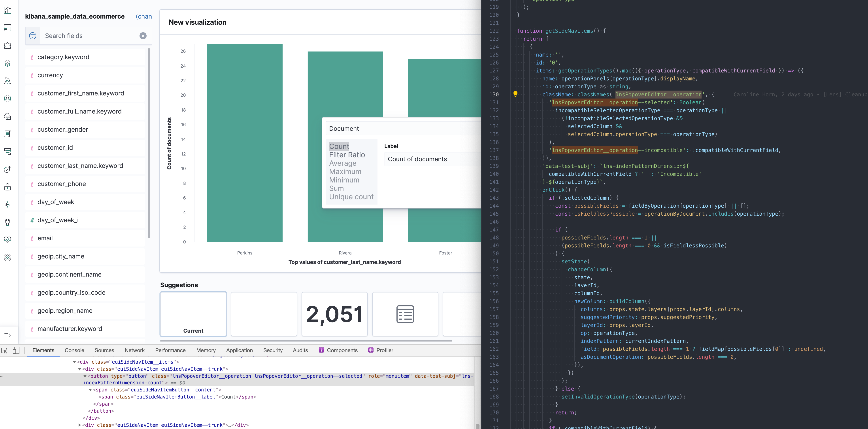Viewport: 868px width, 429px height.
Task: Expand the Kibana side navigation
Action: 8,335
